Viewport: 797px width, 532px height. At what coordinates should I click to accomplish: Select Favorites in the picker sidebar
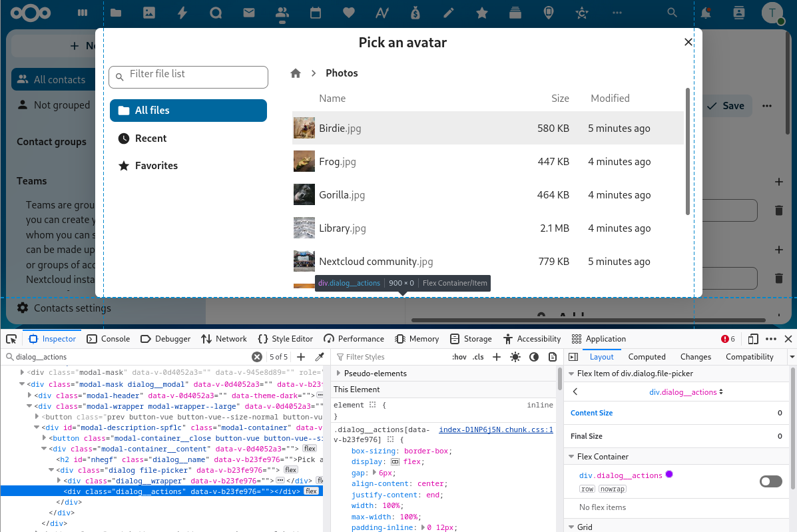[188, 166]
